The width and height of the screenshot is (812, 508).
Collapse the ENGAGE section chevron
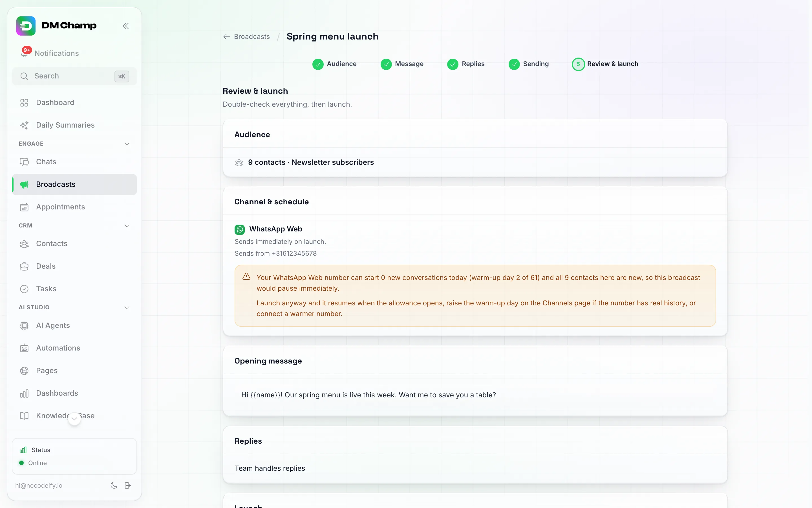click(x=127, y=144)
